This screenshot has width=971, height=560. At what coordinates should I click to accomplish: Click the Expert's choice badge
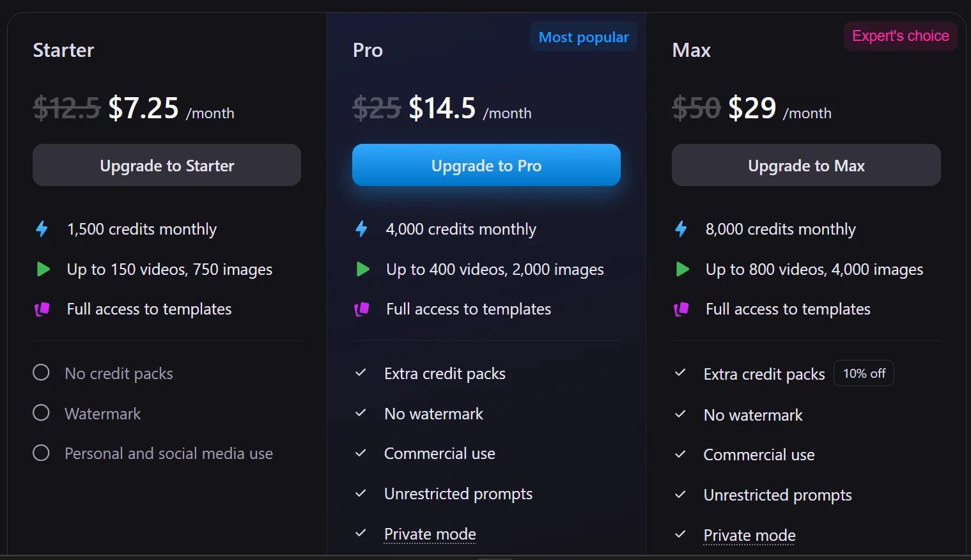pyautogui.click(x=900, y=36)
